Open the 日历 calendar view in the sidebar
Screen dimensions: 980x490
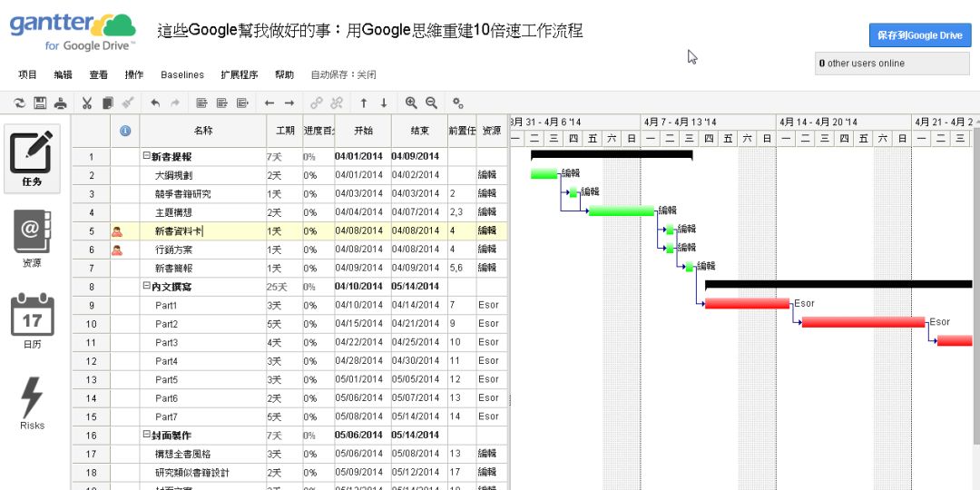click(x=32, y=322)
